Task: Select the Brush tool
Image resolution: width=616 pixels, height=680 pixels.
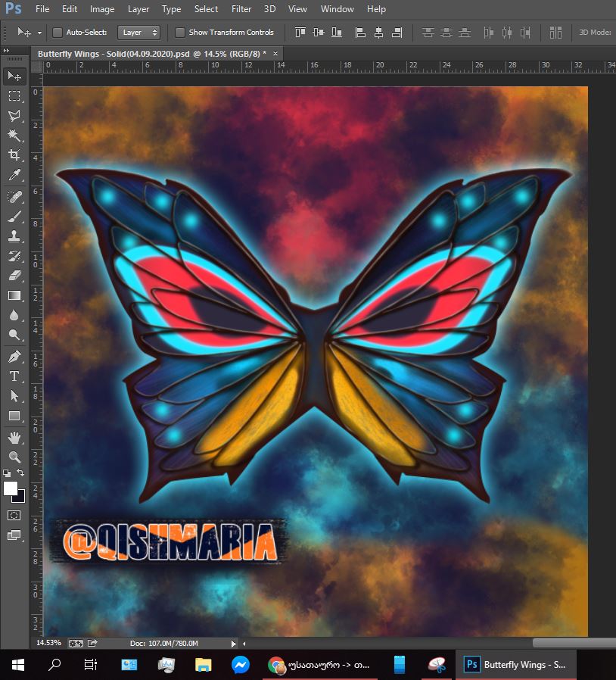Action: tap(14, 217)
